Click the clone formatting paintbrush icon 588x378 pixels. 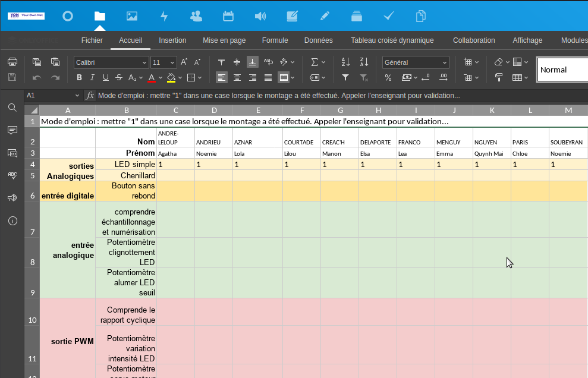point(499,77)
